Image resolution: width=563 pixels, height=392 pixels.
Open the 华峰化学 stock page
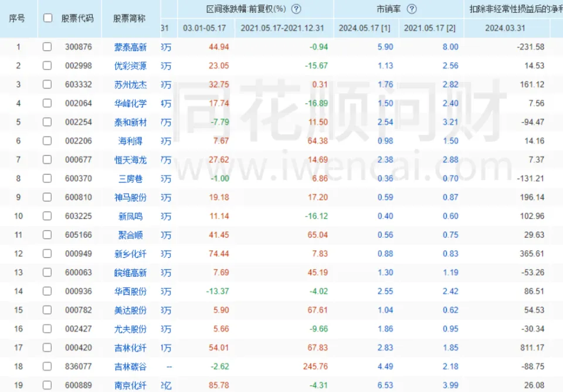[x=130, y=103]
